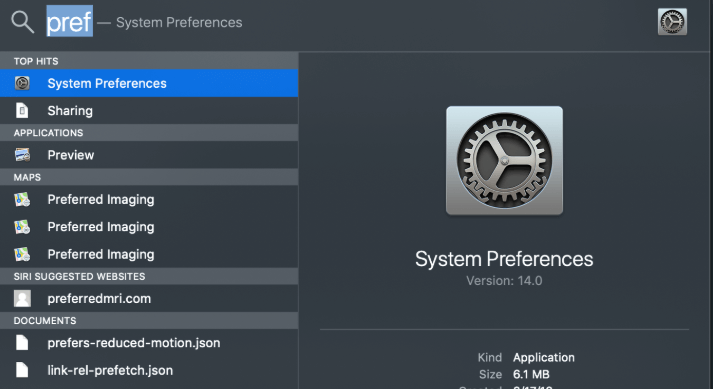Screen dimensions: 713x389
Task: Click the second Preferred Imaging Maps icon
Action: coord(22,227)
